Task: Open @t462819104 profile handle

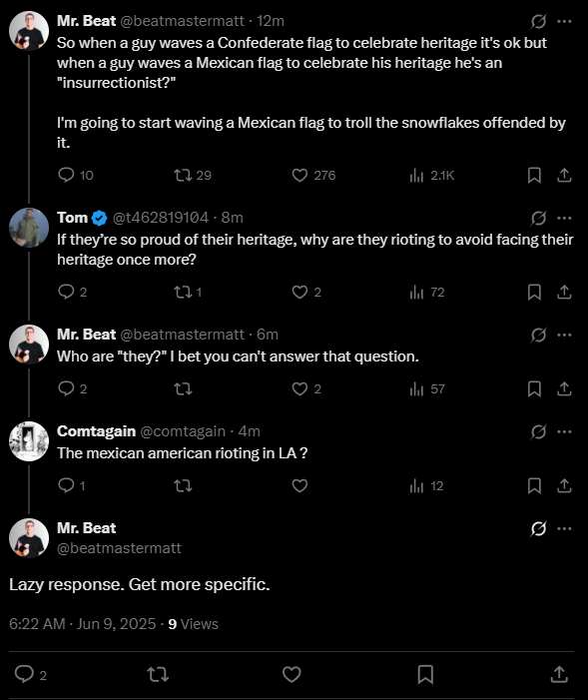Action: coord(161,218)
